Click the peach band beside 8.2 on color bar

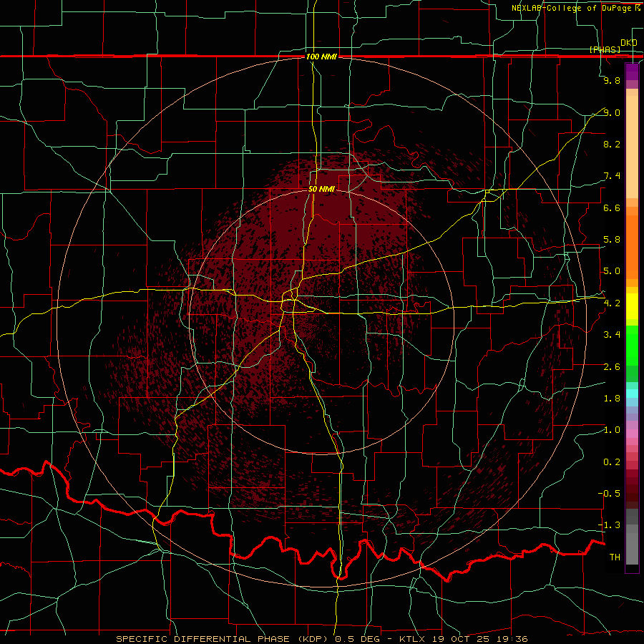click(x=632, y=147)
